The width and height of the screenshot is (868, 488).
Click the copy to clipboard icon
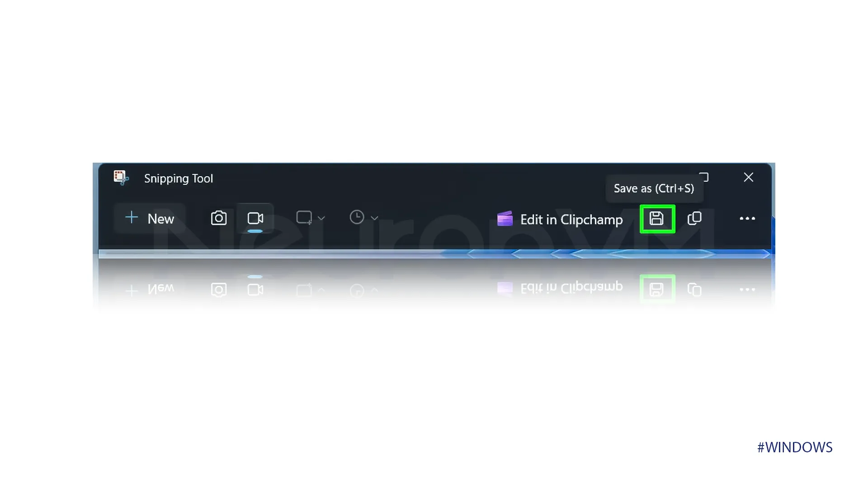click(694, 219)
